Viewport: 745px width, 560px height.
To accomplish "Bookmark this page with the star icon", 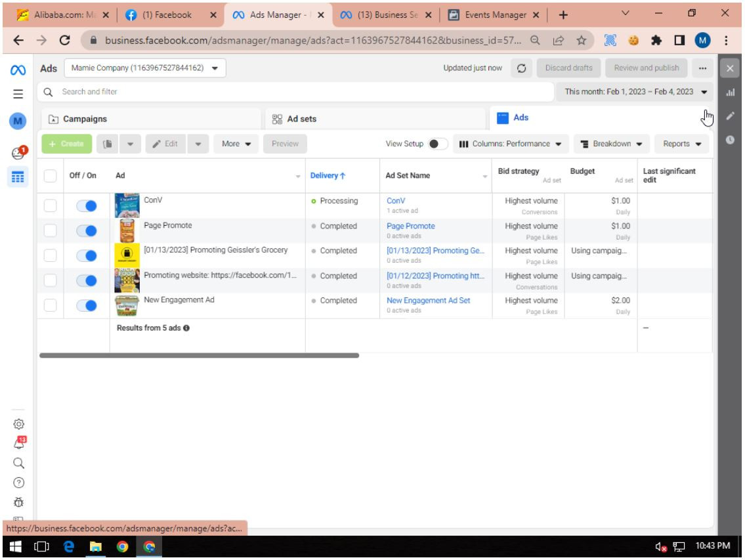I will click(x=581, y=41).
